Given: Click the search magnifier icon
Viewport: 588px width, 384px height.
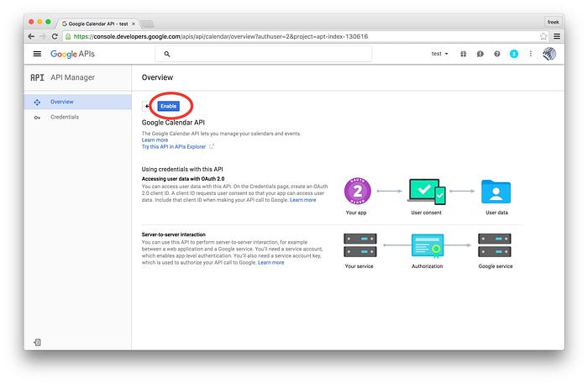Looking at the screenshot, I should [x=167, y=54].
